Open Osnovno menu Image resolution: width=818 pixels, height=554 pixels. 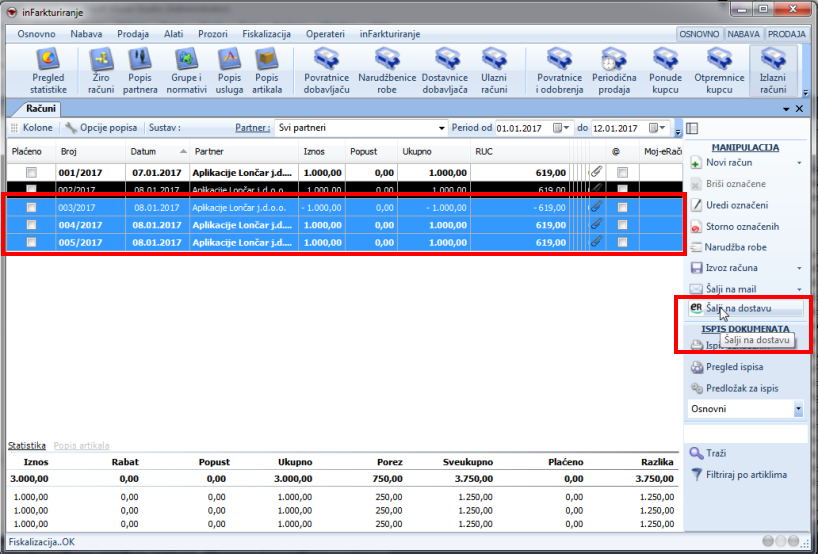[37, 34]
